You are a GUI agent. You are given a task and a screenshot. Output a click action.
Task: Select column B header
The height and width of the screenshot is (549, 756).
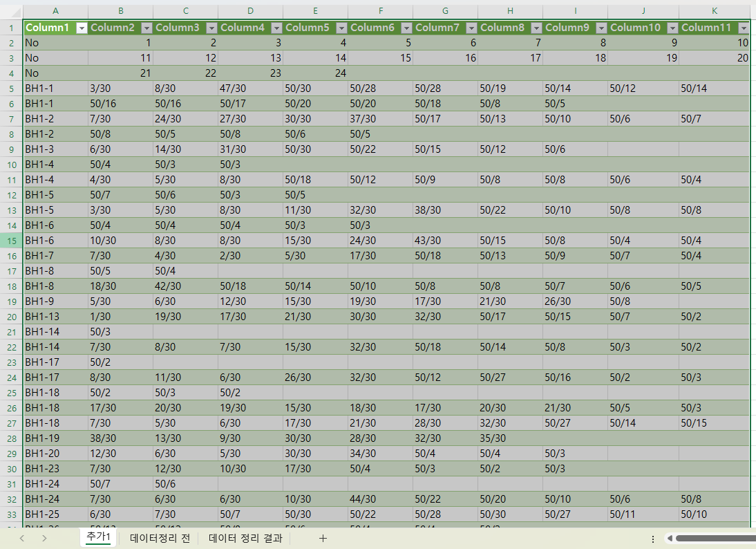click(x=120, y=11)
